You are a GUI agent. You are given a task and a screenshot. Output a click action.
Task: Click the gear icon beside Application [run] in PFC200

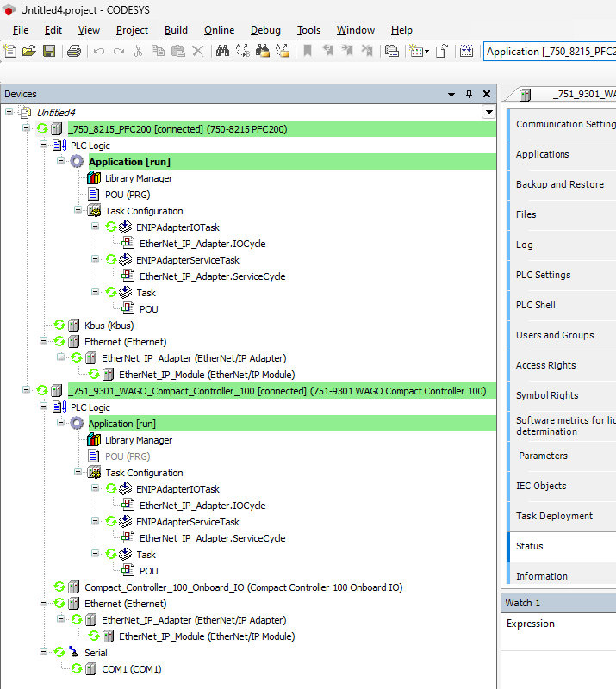click(77, 162)
